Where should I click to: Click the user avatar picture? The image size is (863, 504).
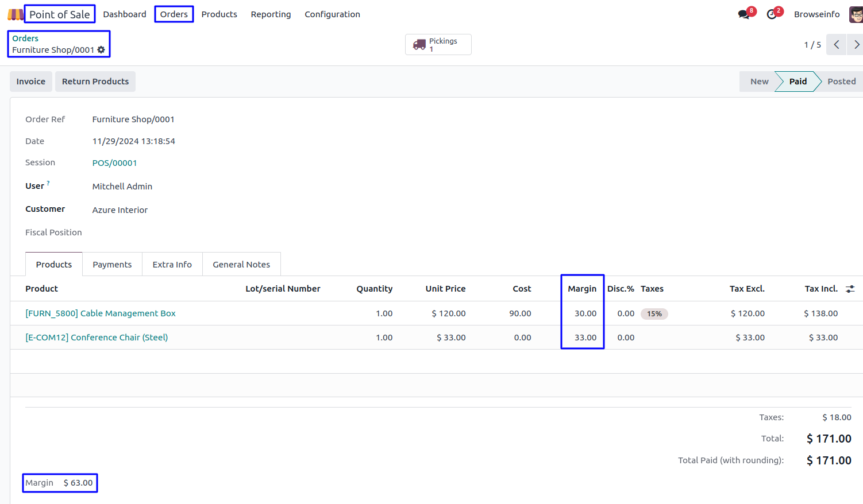tap(856, 14)
